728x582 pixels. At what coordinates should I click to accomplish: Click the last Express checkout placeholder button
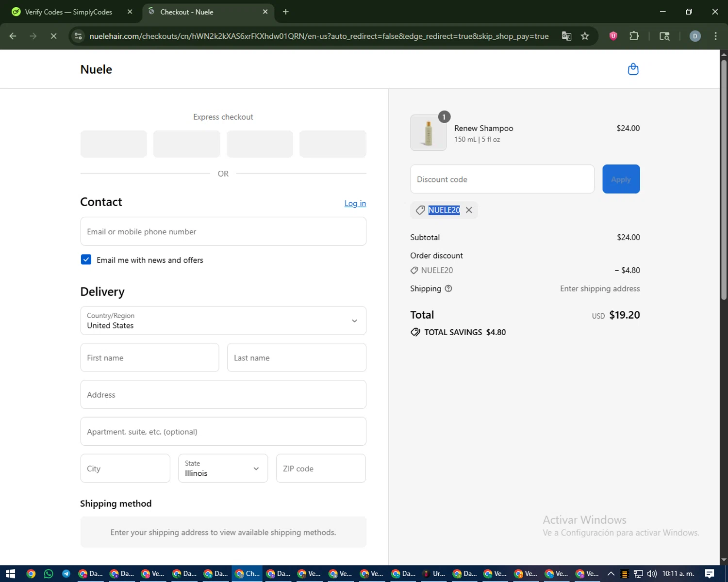[333, 144]
